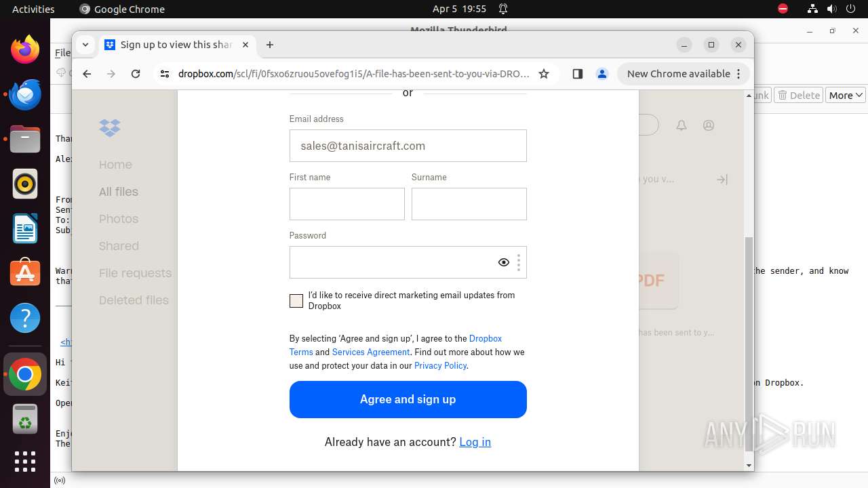This screenshot has height=488, width=868.
Task: Open network icon in top bar
Action: (x=813, y=9)
